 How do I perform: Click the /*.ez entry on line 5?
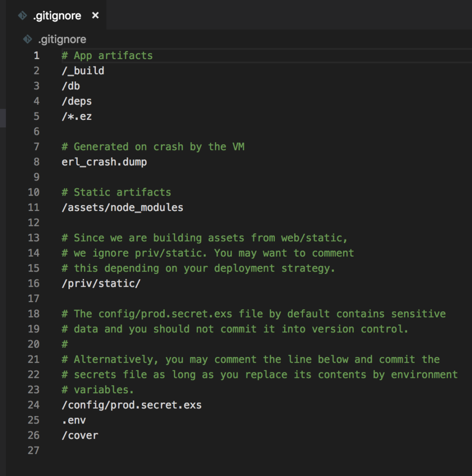77,117
